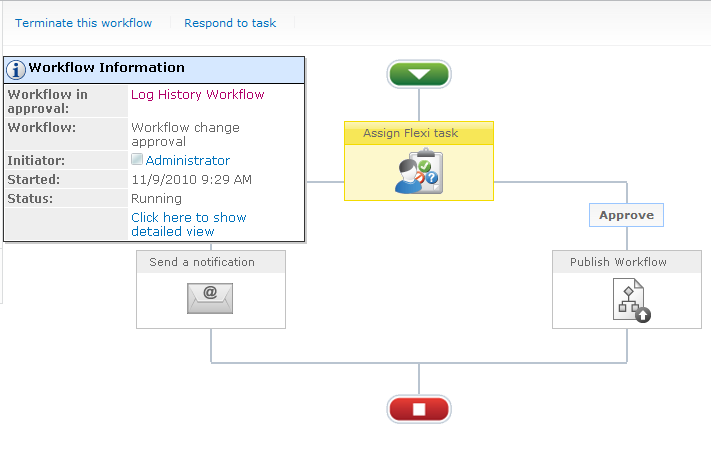Click the red workflow stop icon
The height and width of the screenshot is (449, 711).
(x=419, y=409)
